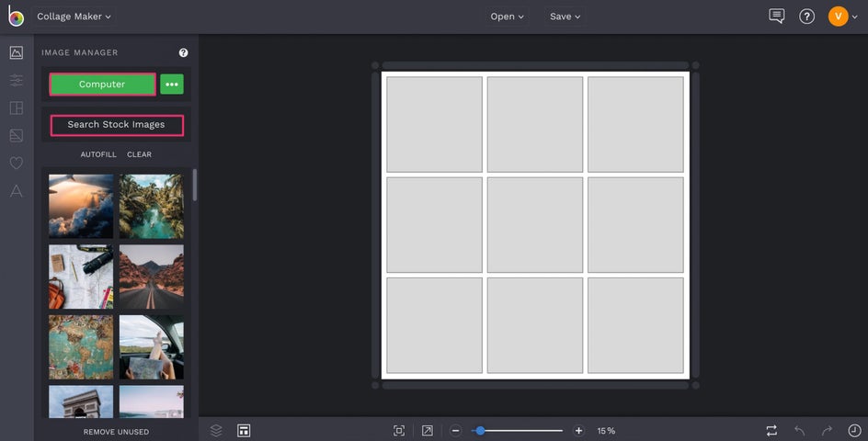Click the bottom edge handle bar of collage
The height and width of the screenshot is (441, 868).
tap(535, 385)
